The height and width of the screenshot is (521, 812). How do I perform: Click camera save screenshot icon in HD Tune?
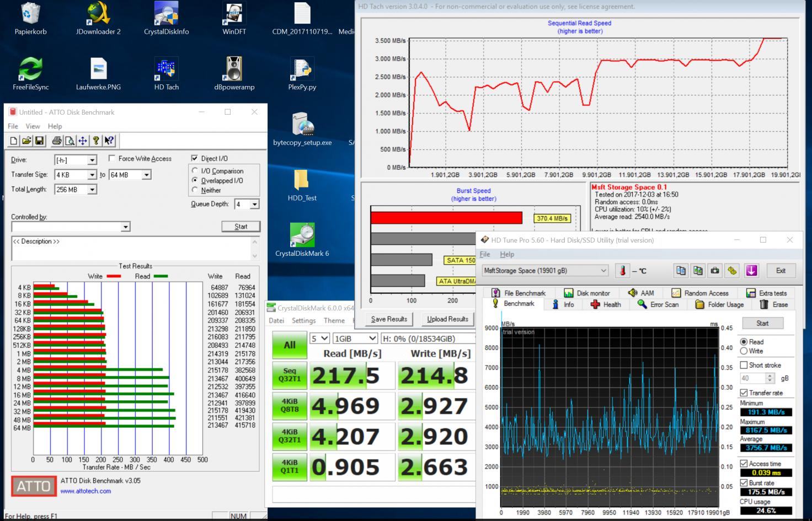(x=715, y=271)
